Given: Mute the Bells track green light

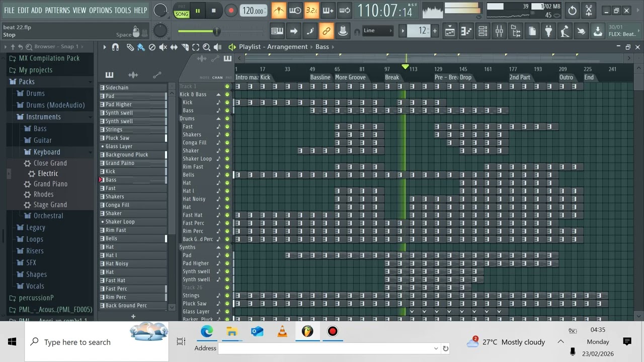Looking at the screenshot, I should 227,175.
